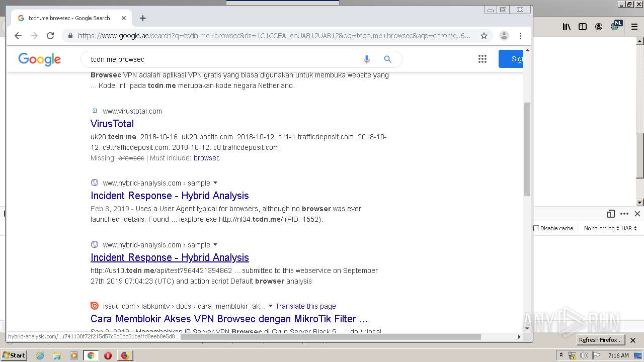The image size is (644, 362).
Task: Open network tray icon
Action: (572, 355)
